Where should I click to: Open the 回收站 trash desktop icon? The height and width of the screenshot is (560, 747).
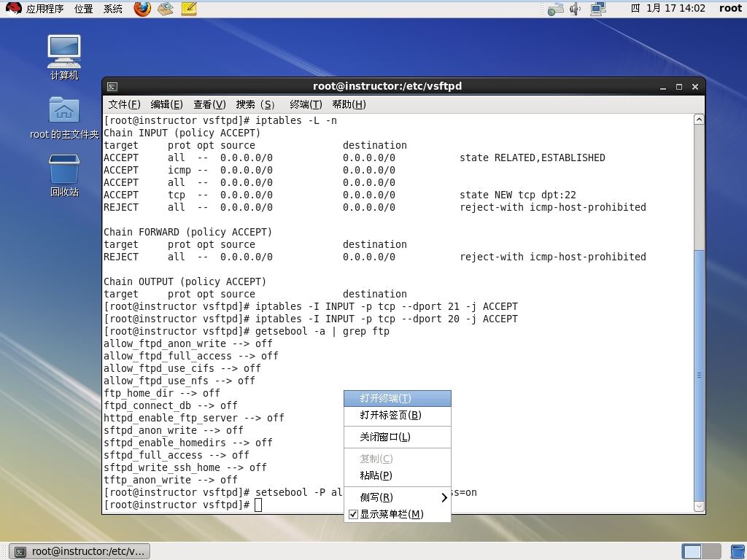(x=64, y=175)
